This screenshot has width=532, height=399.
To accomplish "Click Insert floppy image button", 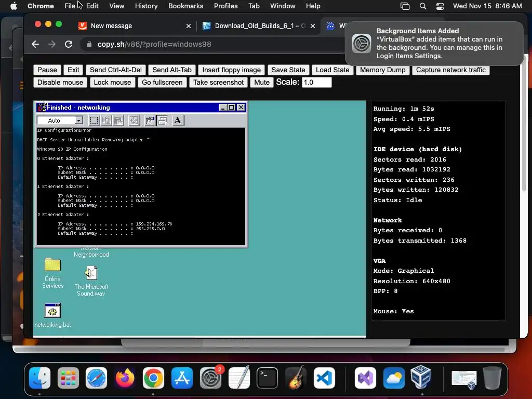I will coord(231,70).
